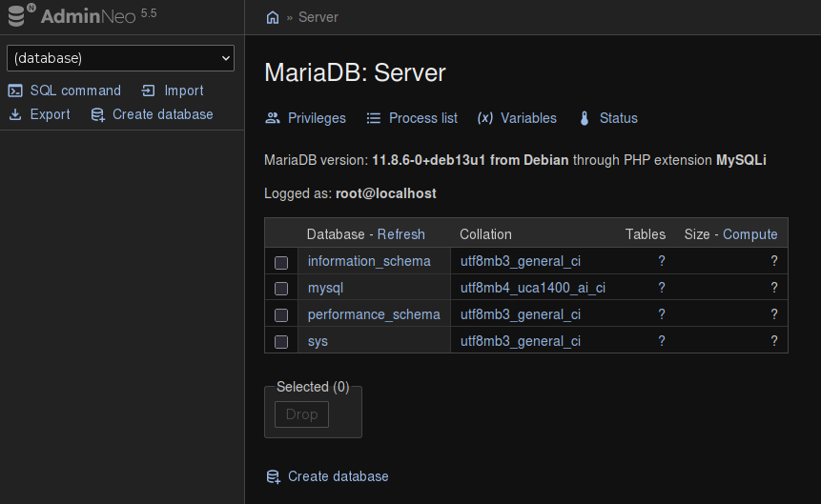The height and width of the screenshot is (504, 821).
Task: Open the Variables page
Action: click(x=528, y=118)
